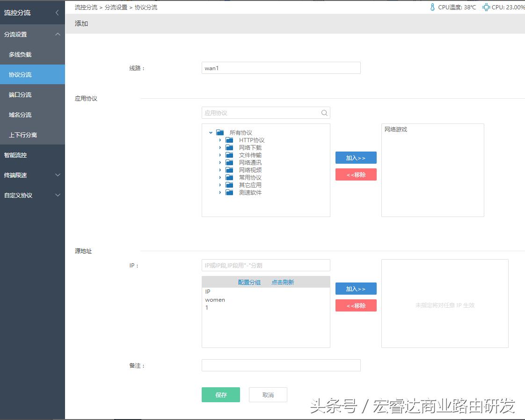Select the 所有协议 tree label
Viewport: 525px width, 420px height.
tap(241, 132)
